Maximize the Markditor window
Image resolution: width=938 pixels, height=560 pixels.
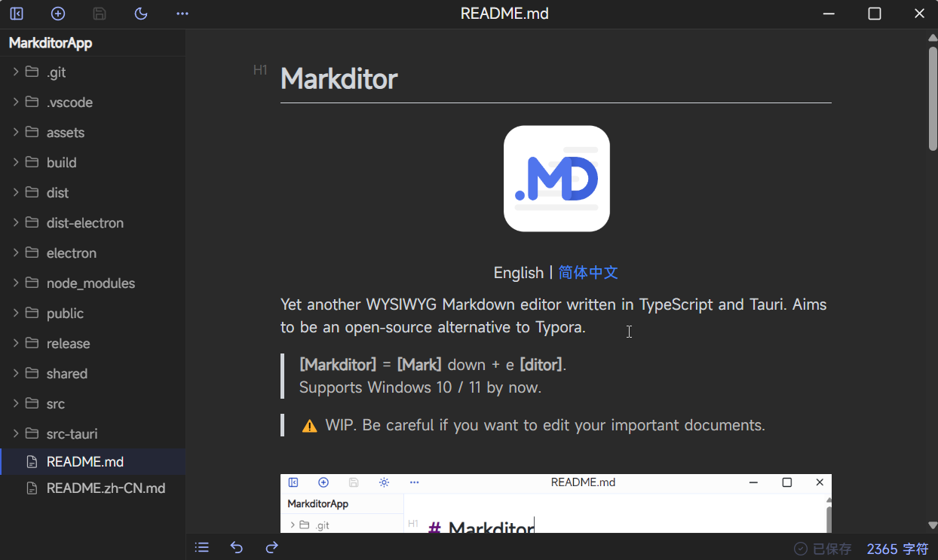point(875,14)
